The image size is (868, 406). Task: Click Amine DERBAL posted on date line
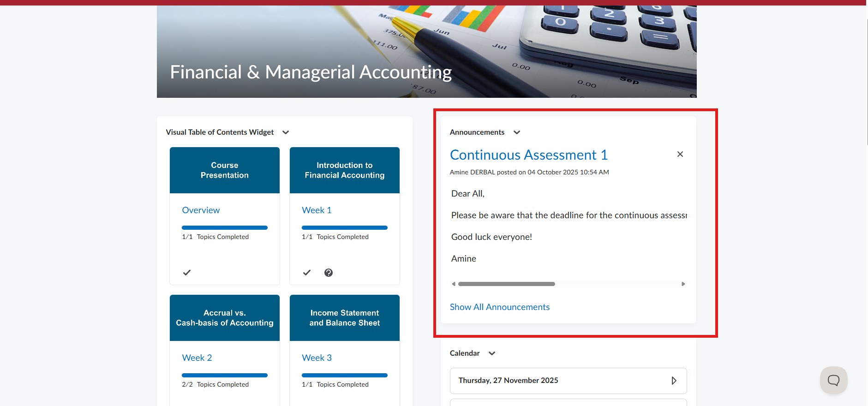[x=529, y=172]
